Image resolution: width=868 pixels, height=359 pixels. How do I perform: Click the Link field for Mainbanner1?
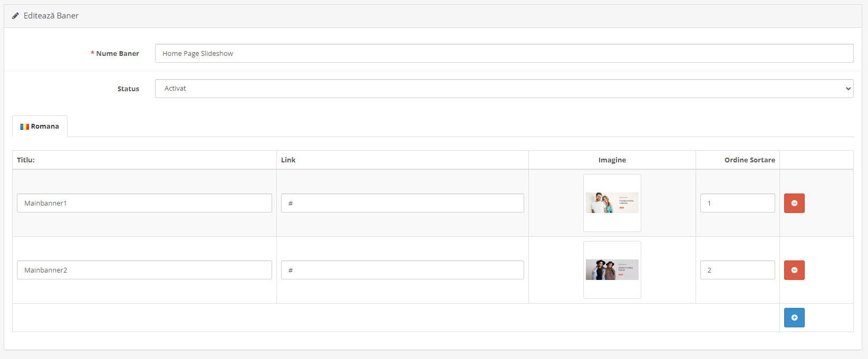point(402,203)
